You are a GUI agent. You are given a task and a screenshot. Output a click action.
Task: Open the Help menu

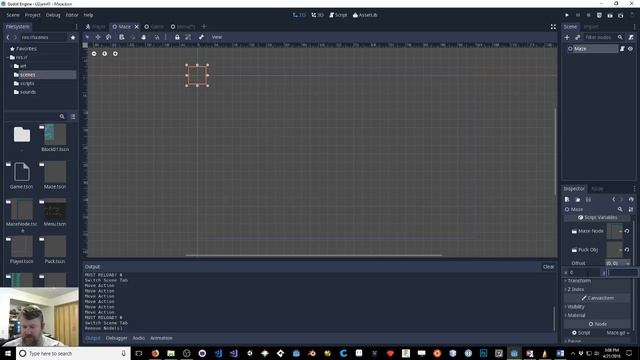(x=88, y=15)
